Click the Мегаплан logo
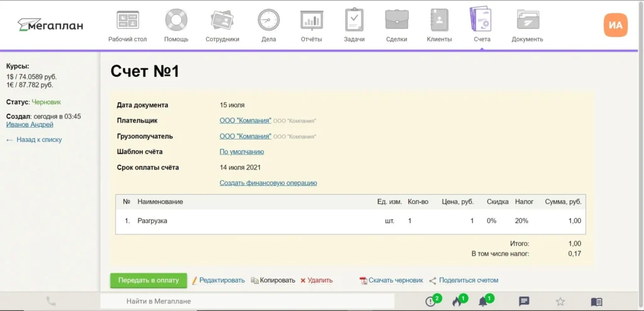This screenshot has width=644, height=311. 50,25
